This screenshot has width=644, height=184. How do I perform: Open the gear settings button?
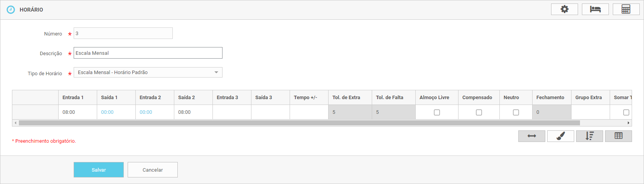(564, 9)
